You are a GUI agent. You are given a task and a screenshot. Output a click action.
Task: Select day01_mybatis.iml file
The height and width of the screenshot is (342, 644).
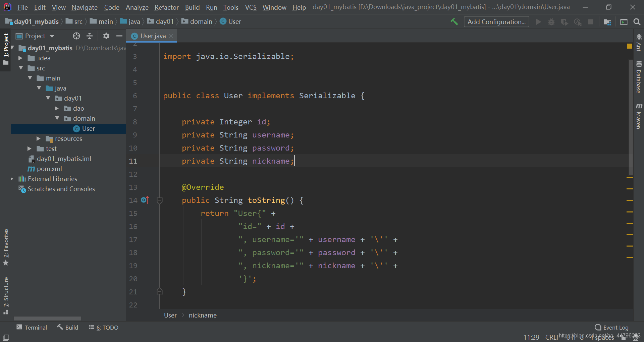(64, 159)
